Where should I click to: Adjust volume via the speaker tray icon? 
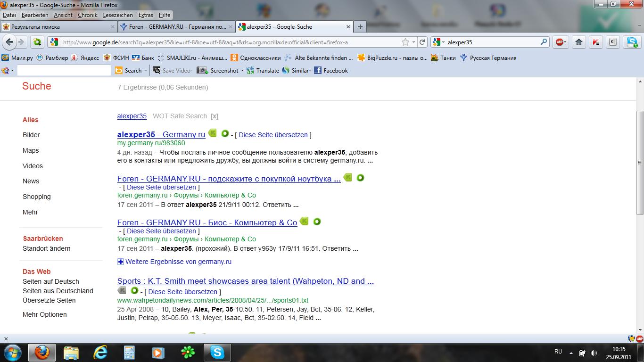pos(593,352)
